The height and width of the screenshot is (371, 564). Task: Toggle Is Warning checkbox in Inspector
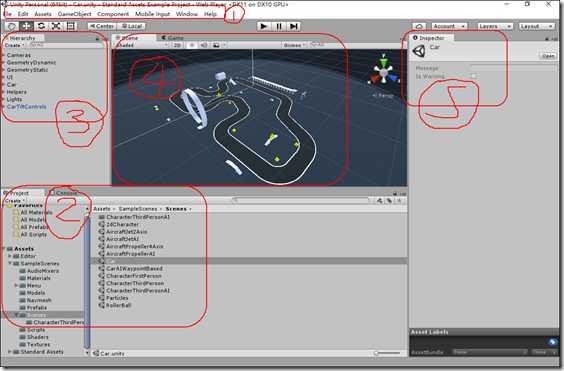[474, 76]
